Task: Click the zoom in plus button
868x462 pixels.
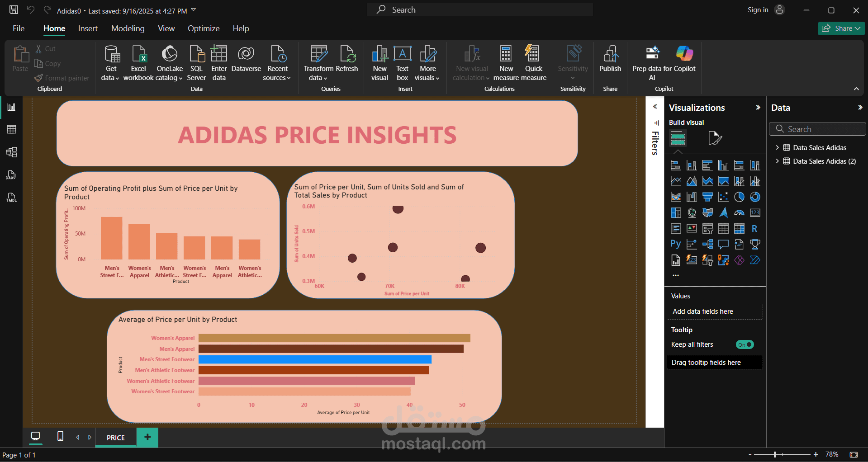Action: [x=816, y=454]
